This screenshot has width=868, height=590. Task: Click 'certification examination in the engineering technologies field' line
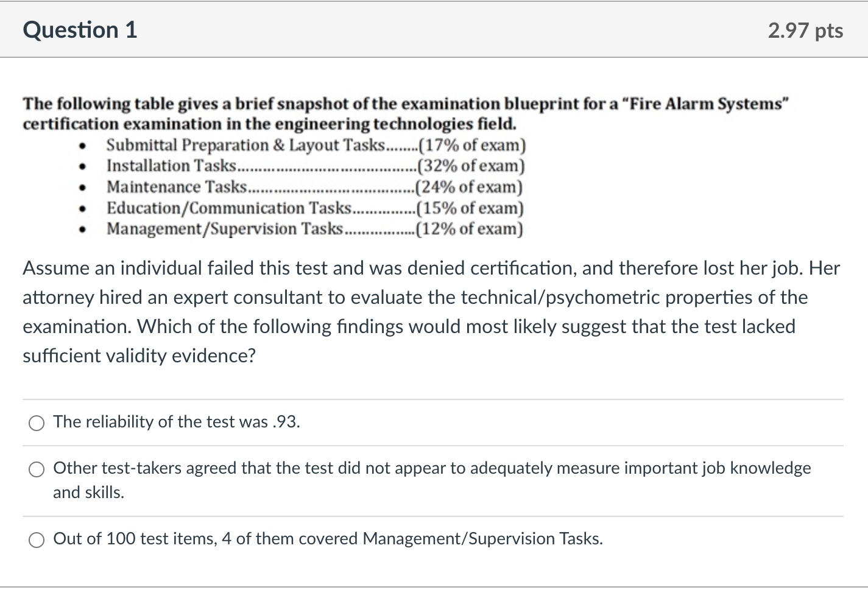click(269, 124)
